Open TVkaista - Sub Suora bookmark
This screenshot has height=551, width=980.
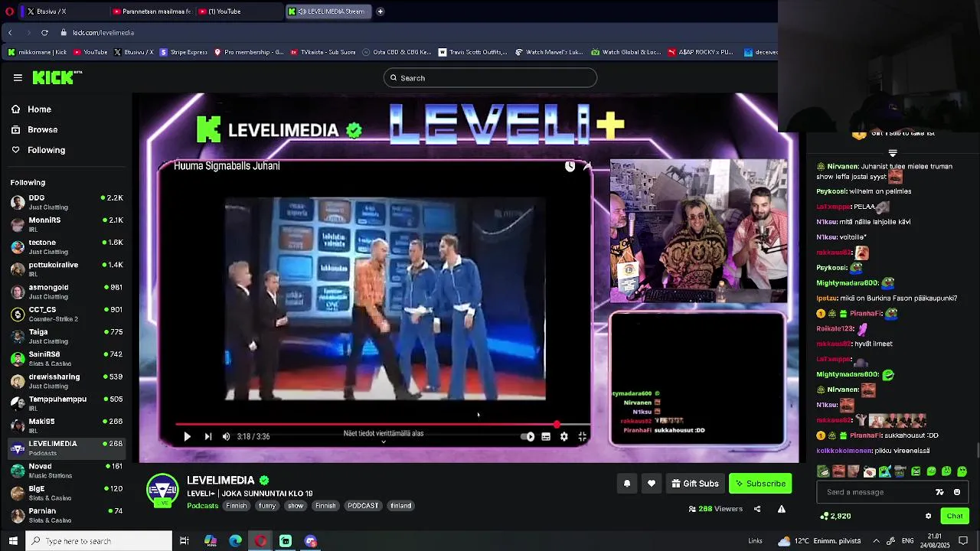[x=322, y=52]
